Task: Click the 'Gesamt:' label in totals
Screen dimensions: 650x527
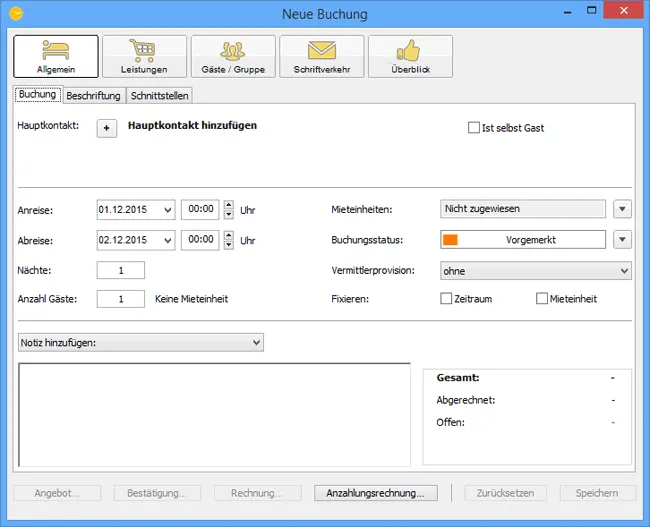Action: click(x=458, y=378)
